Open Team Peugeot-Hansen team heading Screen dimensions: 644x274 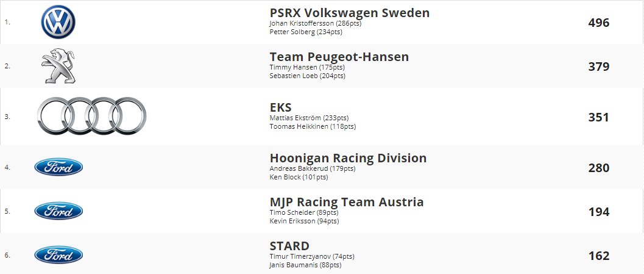click(x=339, y=57)
